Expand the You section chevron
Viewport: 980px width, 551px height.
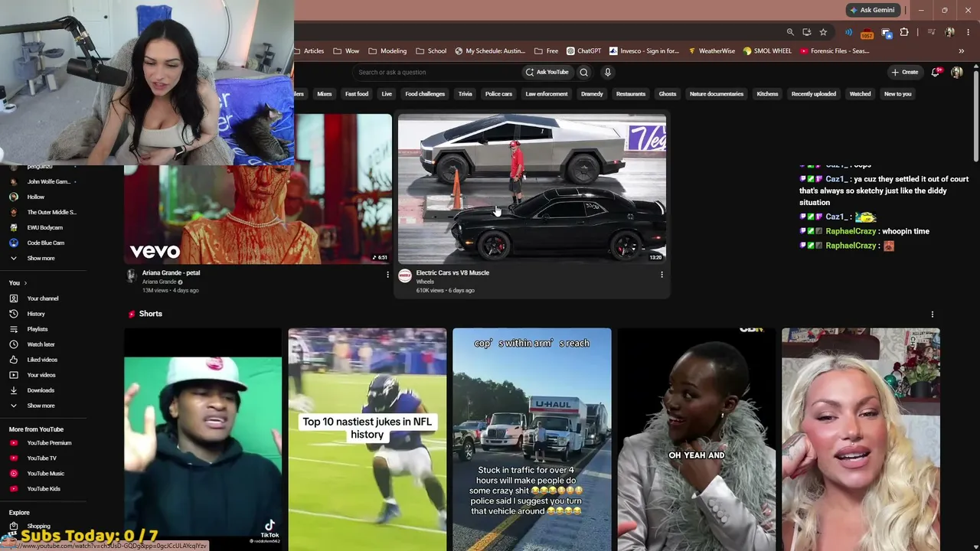coord(24,283)
